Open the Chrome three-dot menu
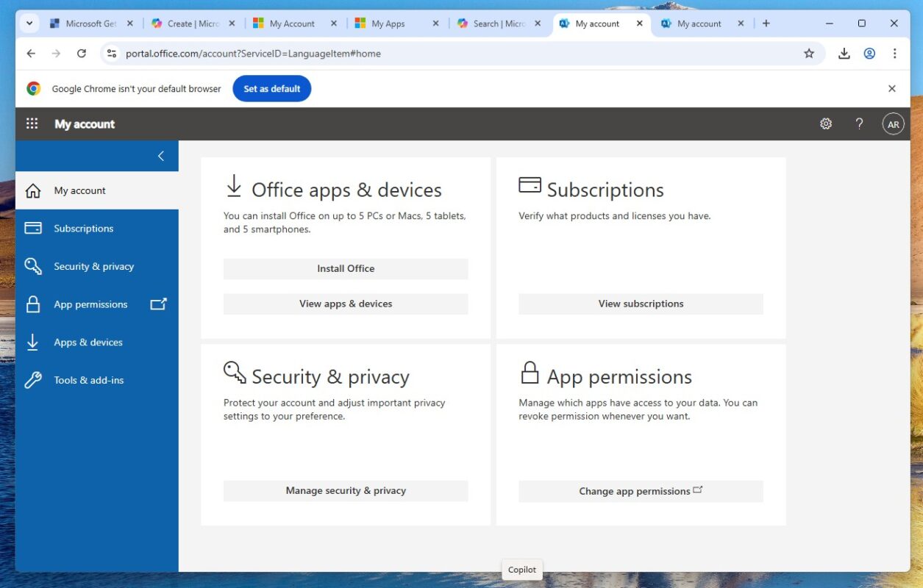Image resolution: width=923 pixels, height=588 pixels. (x=894, y=54)
